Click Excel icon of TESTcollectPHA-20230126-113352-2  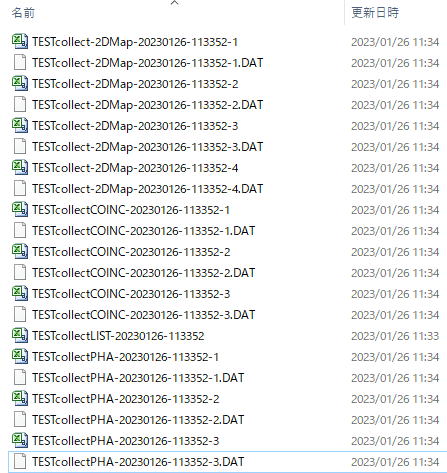pyautogui.click(x=20, y=399)
